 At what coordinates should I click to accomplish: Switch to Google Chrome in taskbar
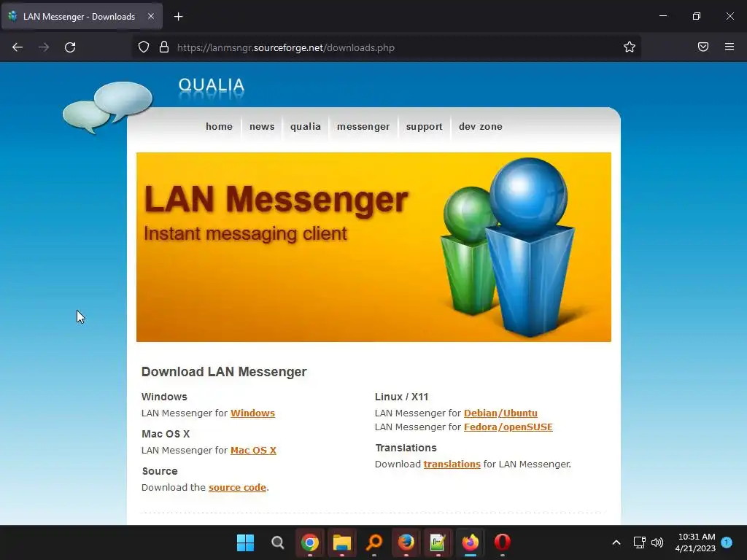(x=309, y=542)
